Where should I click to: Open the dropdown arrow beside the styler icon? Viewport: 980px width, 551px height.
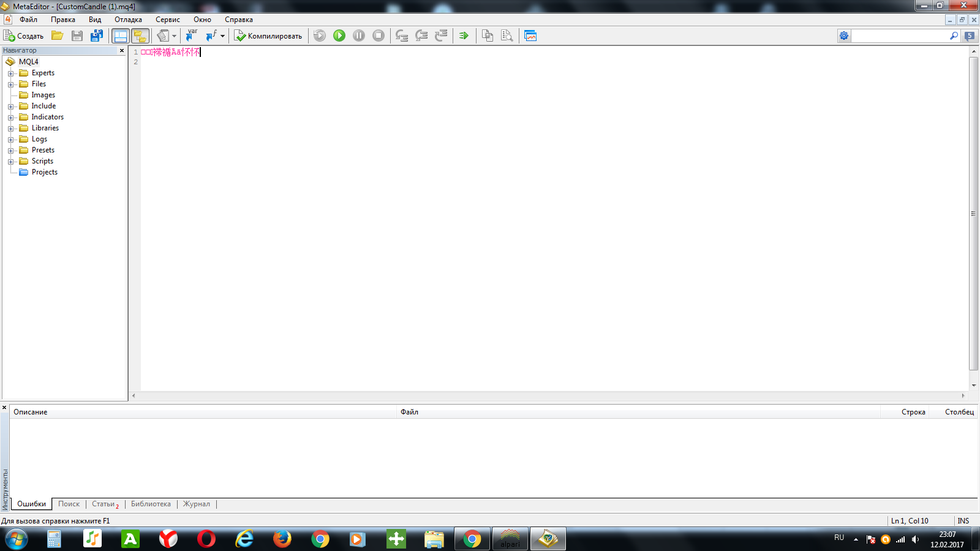click(175, 36)
